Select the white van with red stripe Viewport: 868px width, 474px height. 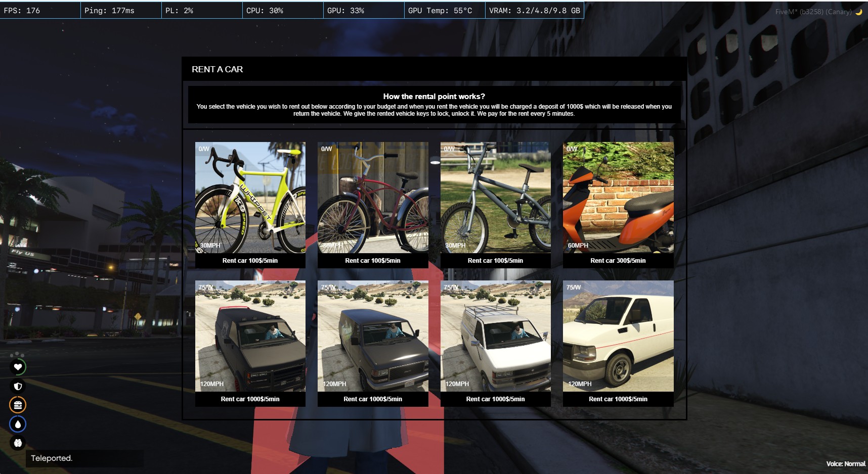618,336
